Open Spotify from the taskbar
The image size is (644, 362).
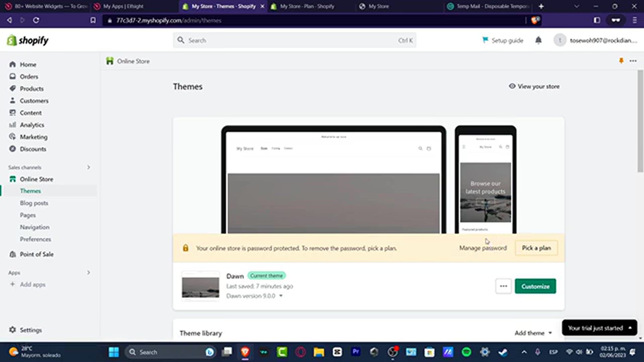tap(466, 352)
